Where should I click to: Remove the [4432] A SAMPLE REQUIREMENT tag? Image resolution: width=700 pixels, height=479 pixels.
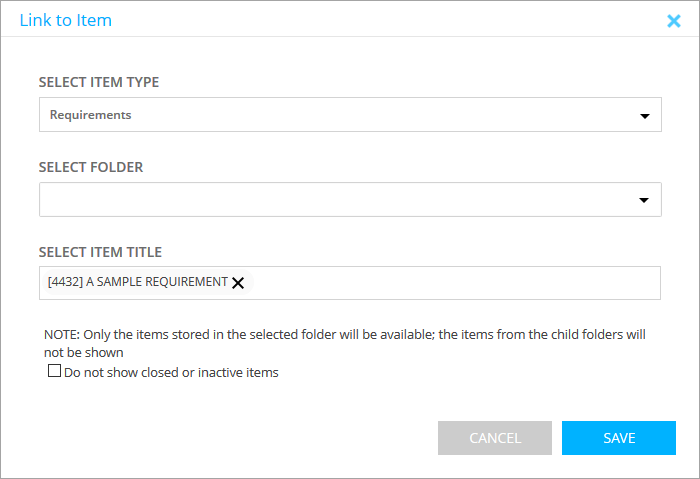238,283
